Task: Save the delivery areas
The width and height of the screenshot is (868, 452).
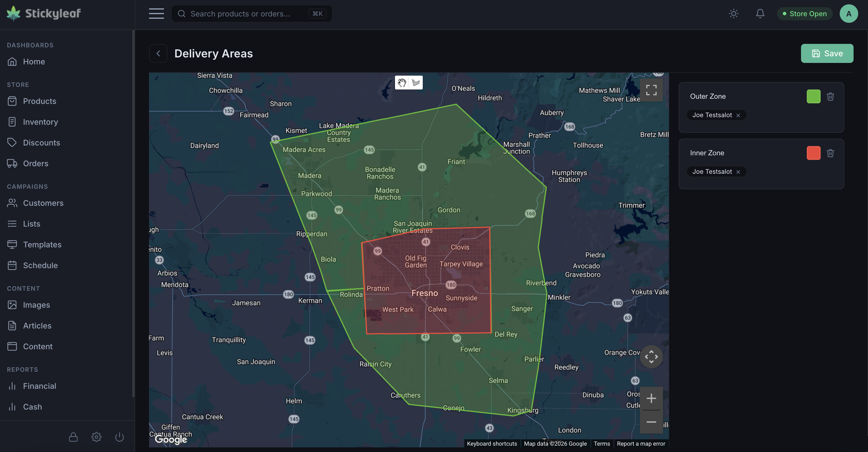Action: pyautogui.click(x=826, y=53)
